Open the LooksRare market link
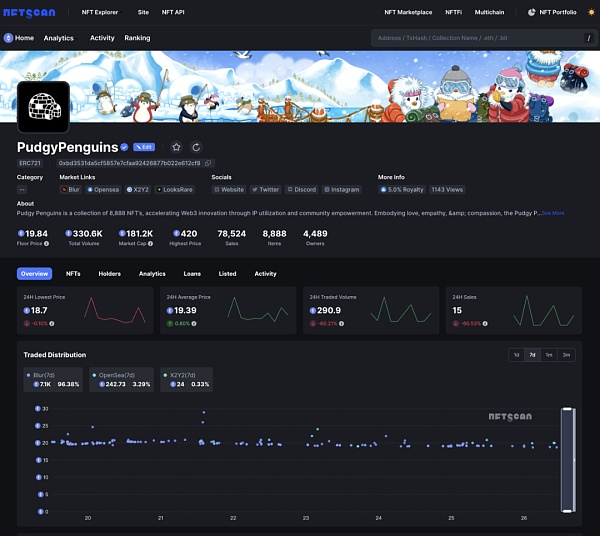Viewport: 600px width, 536px height. point(175,189)
